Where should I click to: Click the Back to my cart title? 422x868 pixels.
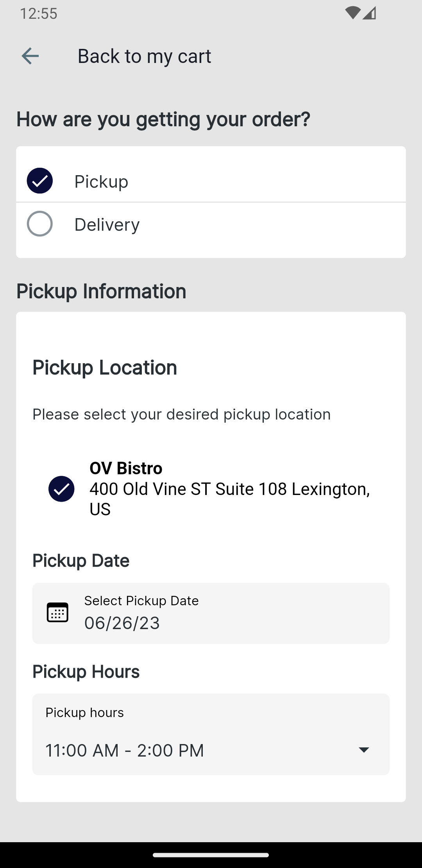(144, 56)
